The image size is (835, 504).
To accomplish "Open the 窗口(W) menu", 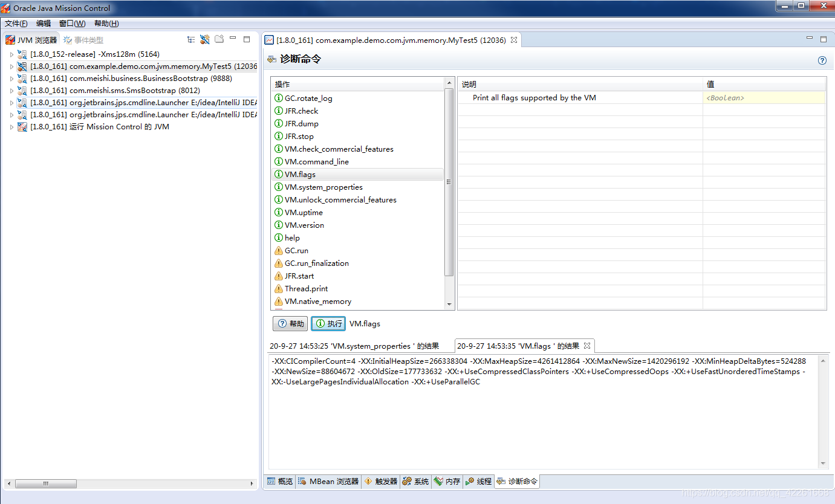I will (73, 24).
